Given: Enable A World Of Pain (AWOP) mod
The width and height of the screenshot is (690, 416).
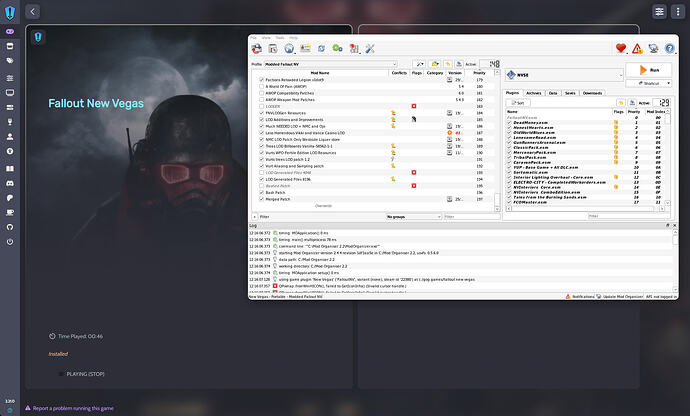Looking at the screenshot, I should 262,87.
